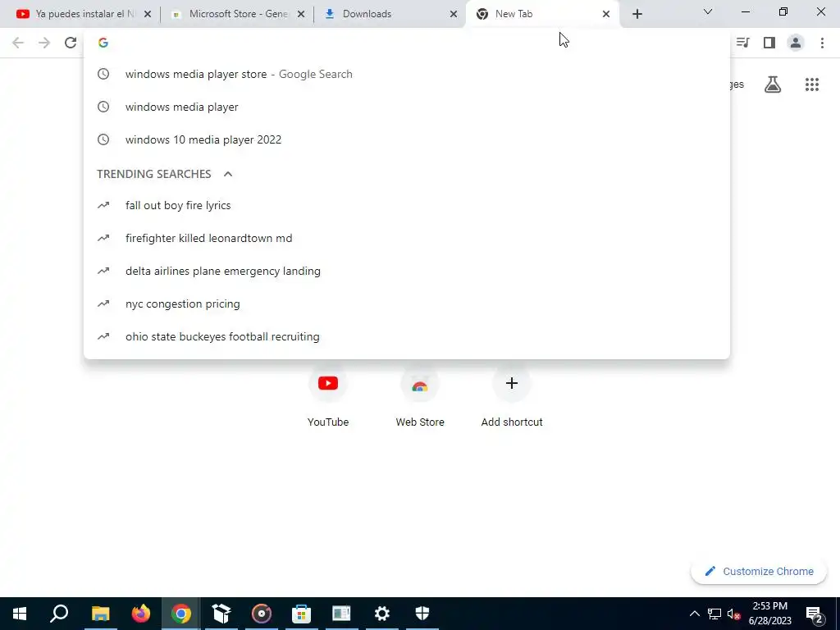Switch to the Microsoft Store tab

tap(235, 14)
